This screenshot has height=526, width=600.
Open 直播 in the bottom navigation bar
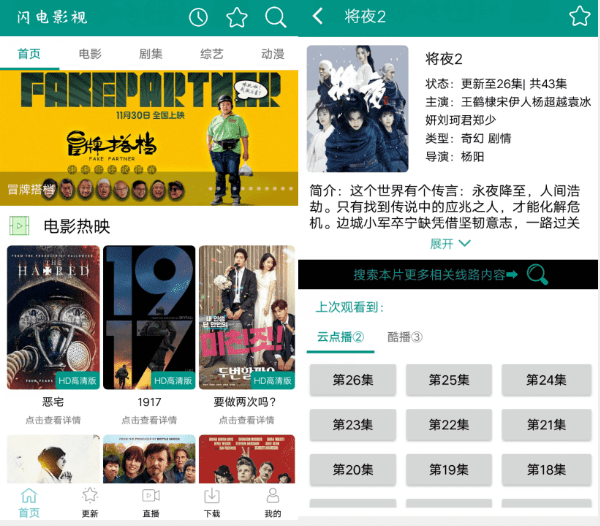pos(151,503)
